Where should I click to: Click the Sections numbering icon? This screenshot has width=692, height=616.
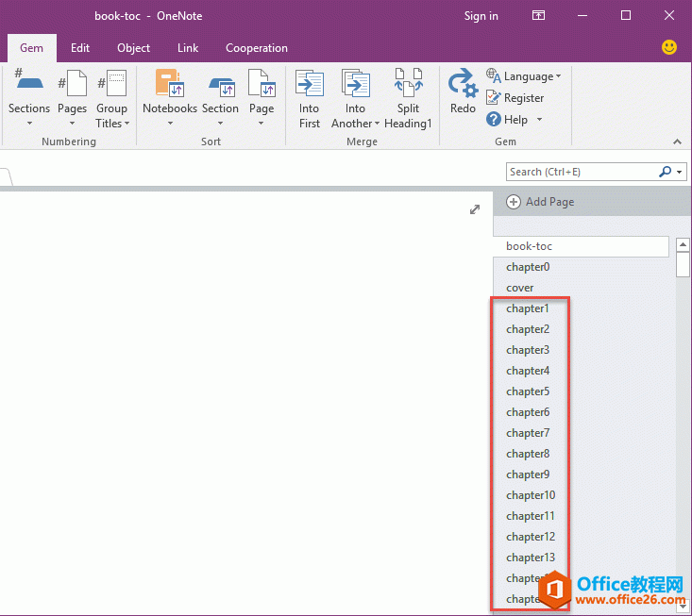point(29,86)
